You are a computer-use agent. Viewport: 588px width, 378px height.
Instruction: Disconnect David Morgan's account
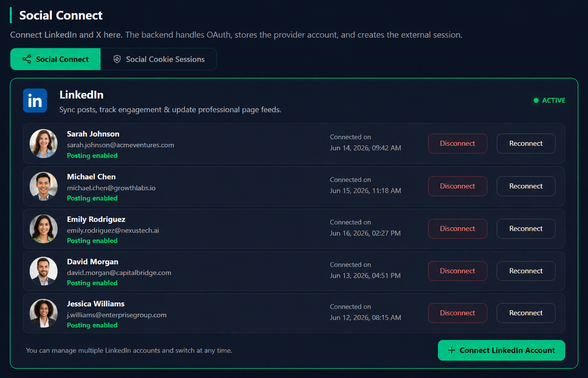(458, 271)
